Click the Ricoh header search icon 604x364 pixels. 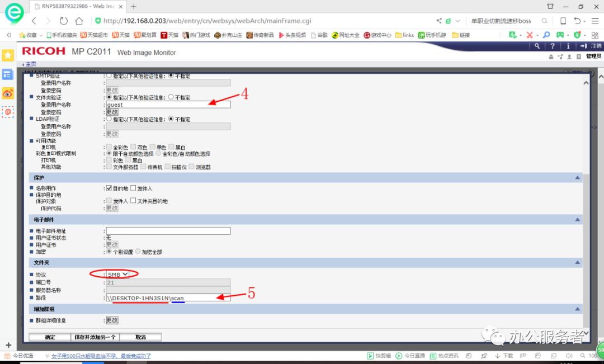(x=537, y=46)
